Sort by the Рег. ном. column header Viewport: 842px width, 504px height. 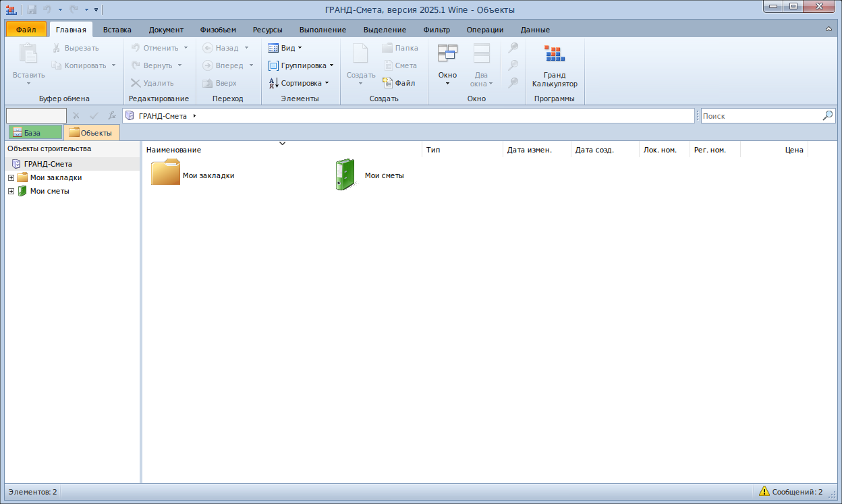click(715, 150)
